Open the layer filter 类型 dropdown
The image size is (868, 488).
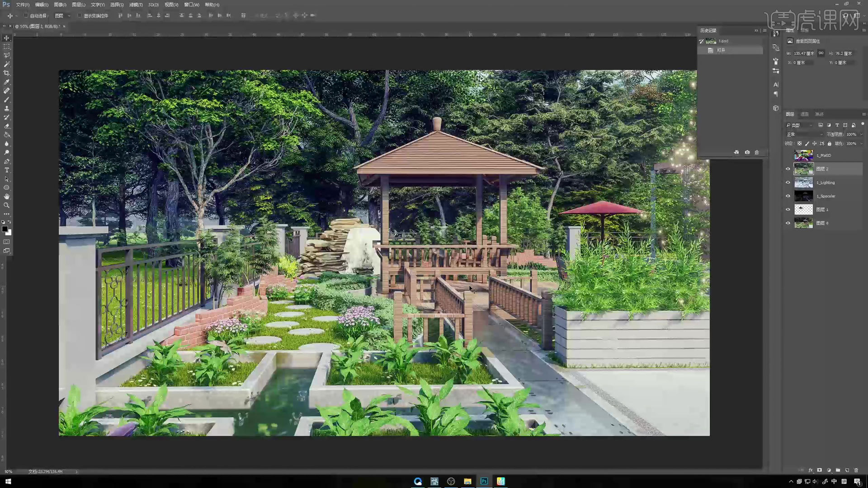tap(800, 125)
